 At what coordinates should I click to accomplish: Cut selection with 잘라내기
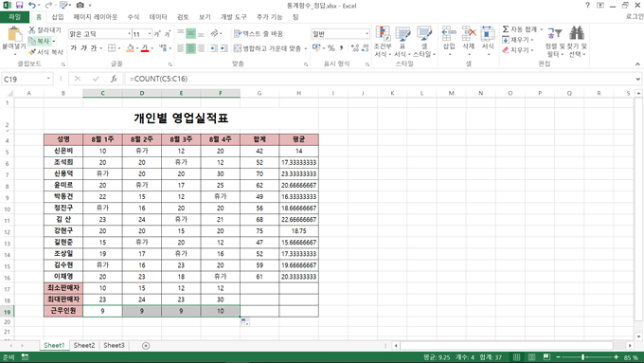tap(45, 30)
